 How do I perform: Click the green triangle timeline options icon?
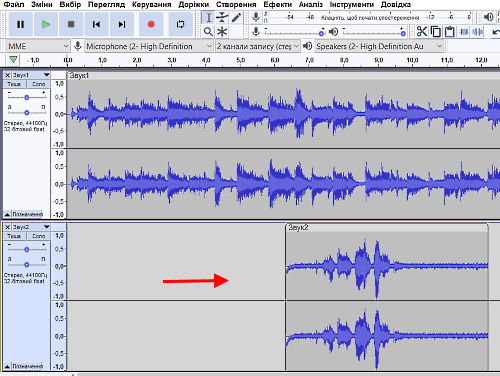[x=13, y=60]
